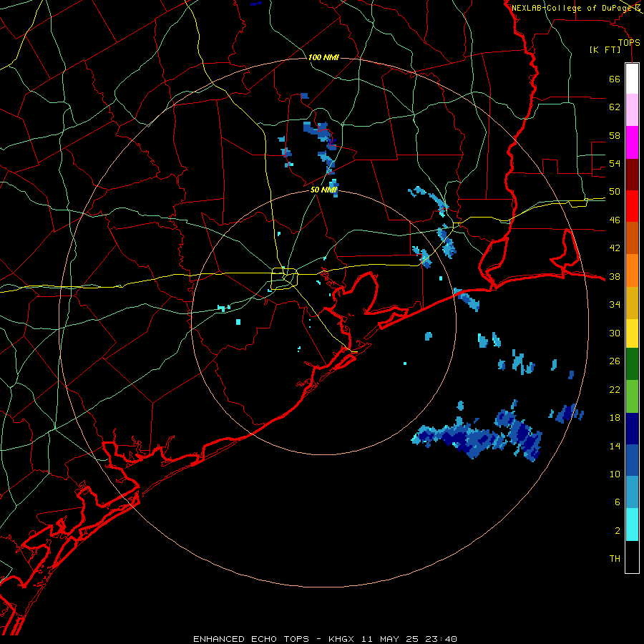Click the KHGX radar site identifier

[x=341, y=639]
